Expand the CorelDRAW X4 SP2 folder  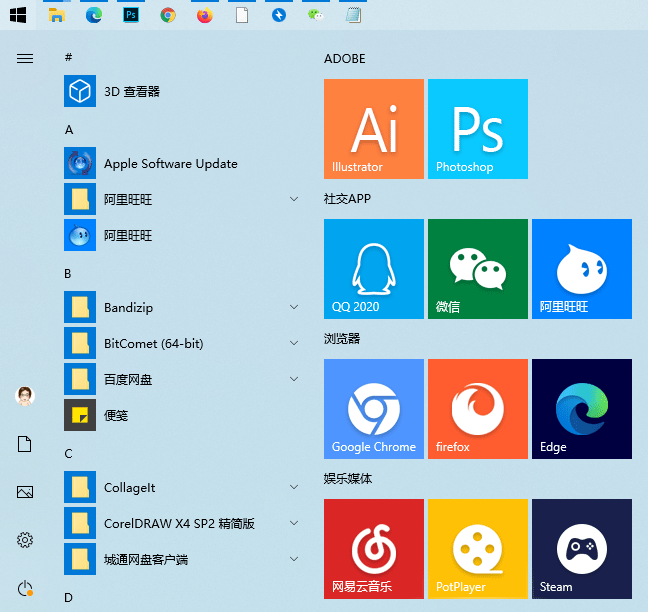[294, 523]
